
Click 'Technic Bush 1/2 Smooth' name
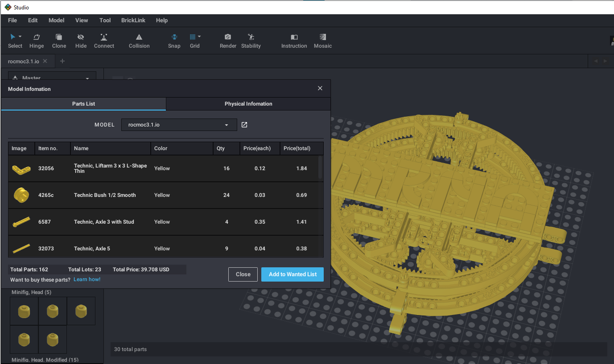coord(105,195)
